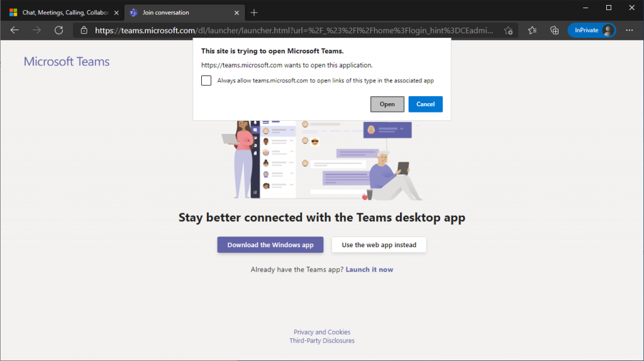This screenshot has width=644, height=361.
Task: View site information lock icon
Action: (84, 30)
